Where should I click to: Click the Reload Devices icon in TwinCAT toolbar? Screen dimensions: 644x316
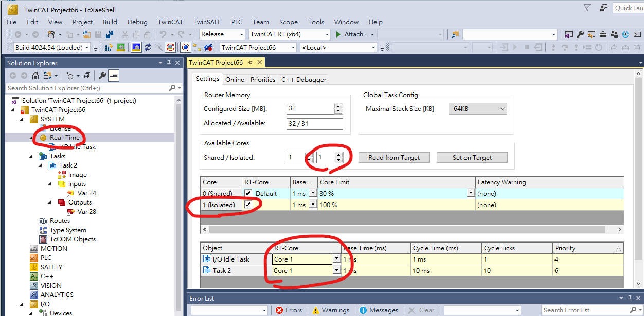click(148, 47)
